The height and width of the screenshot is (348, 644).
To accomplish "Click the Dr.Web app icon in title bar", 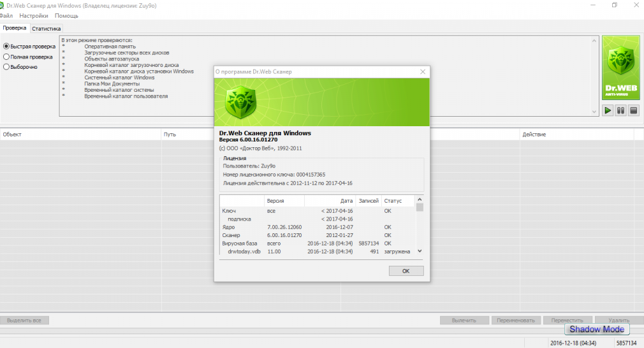I will pyautogui.click(x=2, y=5).
